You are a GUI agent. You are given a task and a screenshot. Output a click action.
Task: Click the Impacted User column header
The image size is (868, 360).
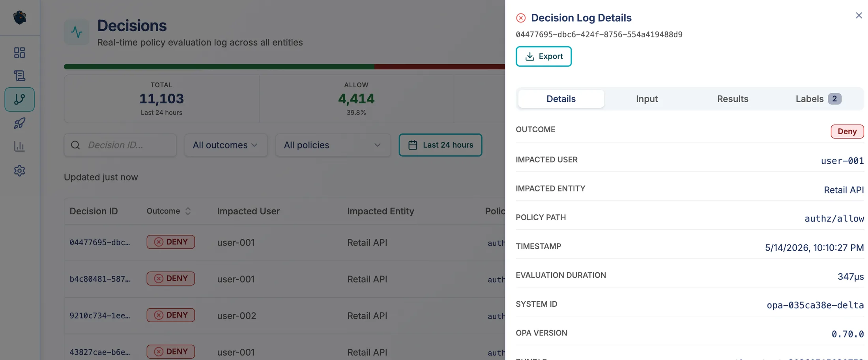[x=248, y=211]
